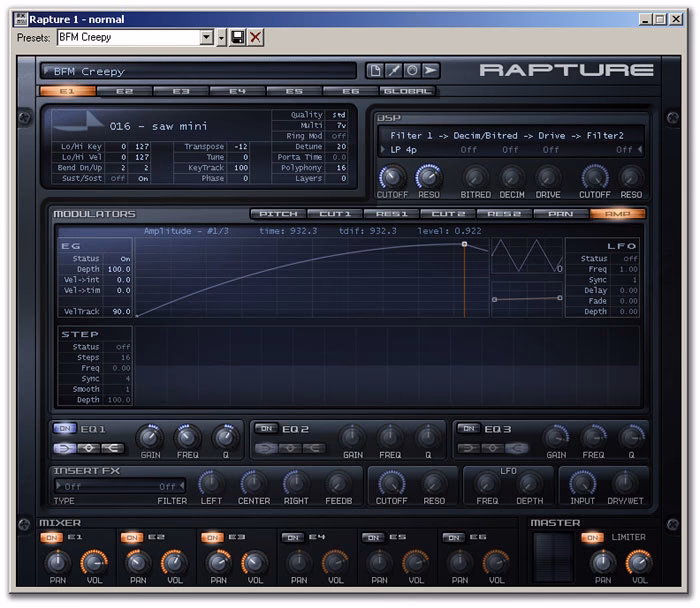Click the Insert FX FEEDB knob
The height and width of the screenshot is (608, 700).
click(338, 483)
